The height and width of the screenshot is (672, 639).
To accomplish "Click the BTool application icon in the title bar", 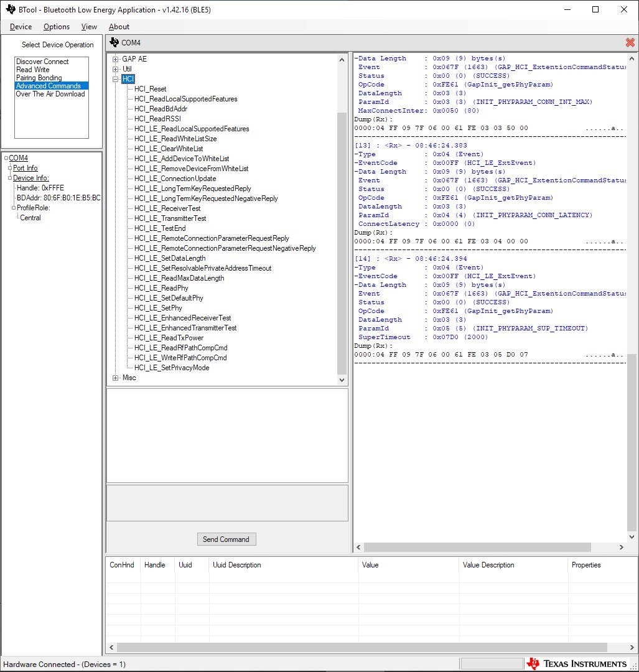I will point(9,9).
